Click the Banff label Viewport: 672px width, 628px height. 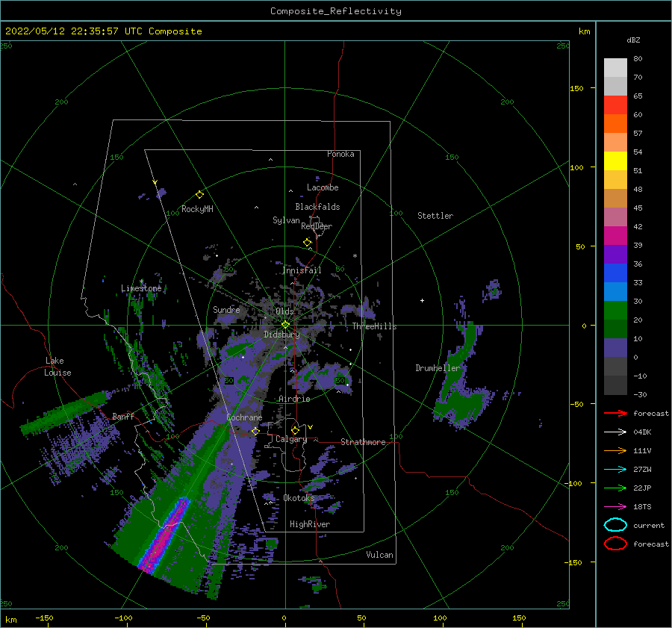(123, 416)
